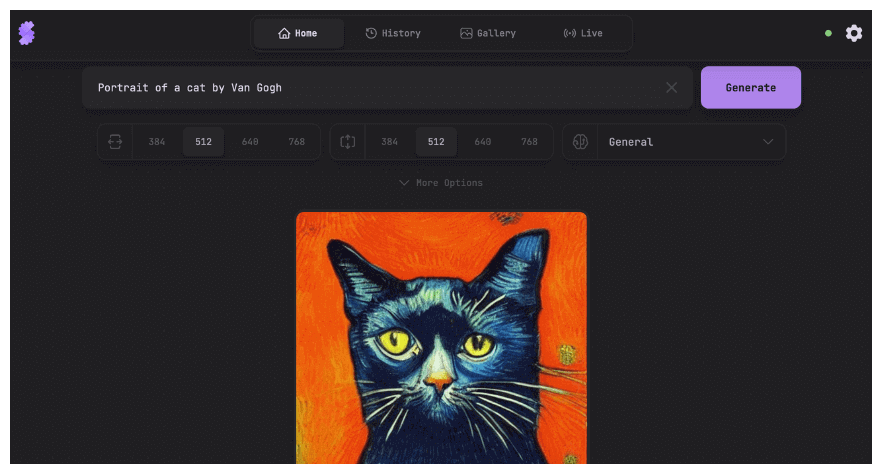
Task: Click the purple app logo
Action: (x=27, y=33)
